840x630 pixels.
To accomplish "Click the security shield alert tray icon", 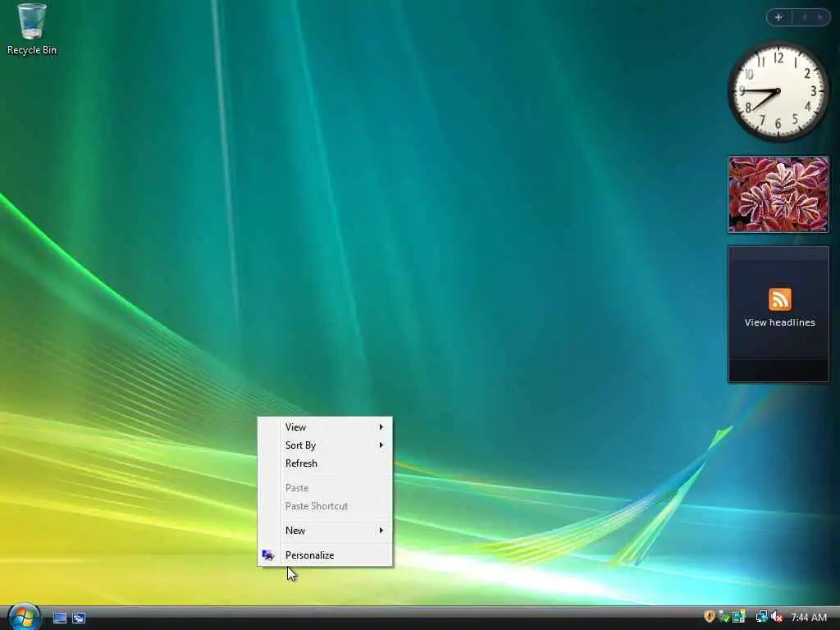I will click(709, 617).
